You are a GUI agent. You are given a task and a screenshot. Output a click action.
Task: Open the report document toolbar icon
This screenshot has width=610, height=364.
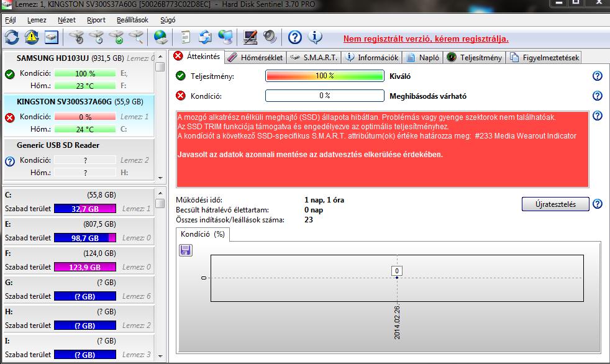pos(186,37)
